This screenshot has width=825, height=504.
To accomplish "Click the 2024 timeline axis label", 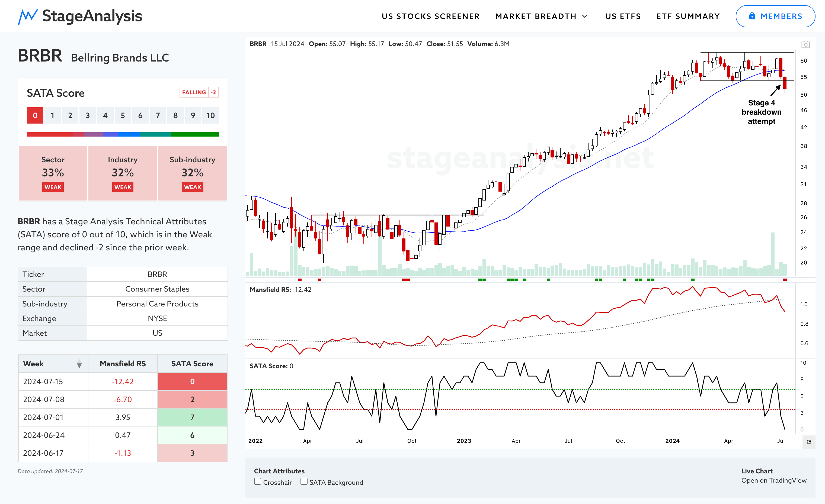I will pyautogui.click(x=673, y=441).
